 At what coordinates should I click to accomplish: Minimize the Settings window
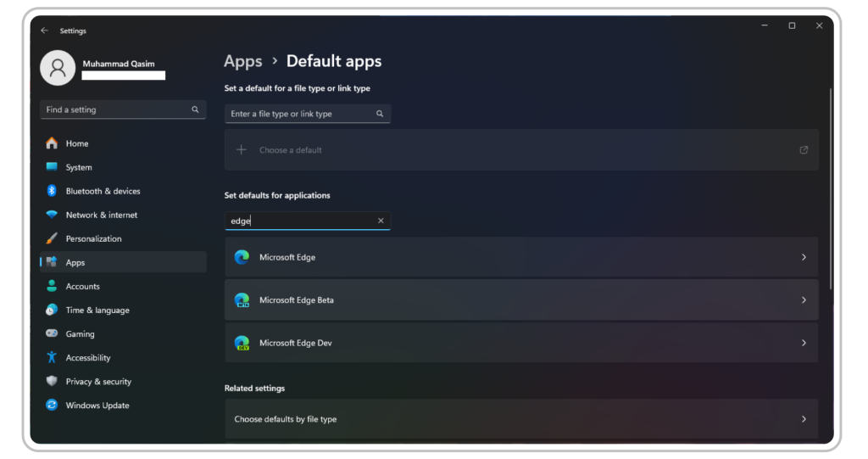point(765,25)
